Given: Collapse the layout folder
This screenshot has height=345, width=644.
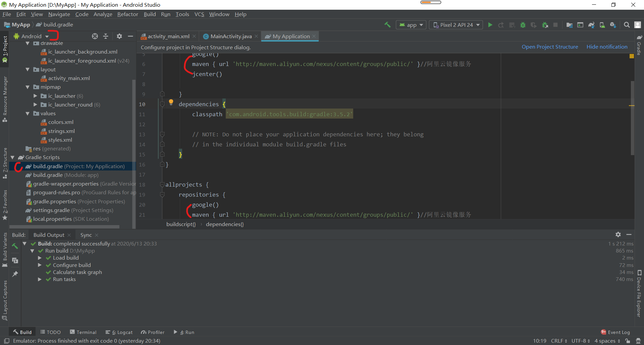Looking at the screenshot, I should [x=28, y=69].
